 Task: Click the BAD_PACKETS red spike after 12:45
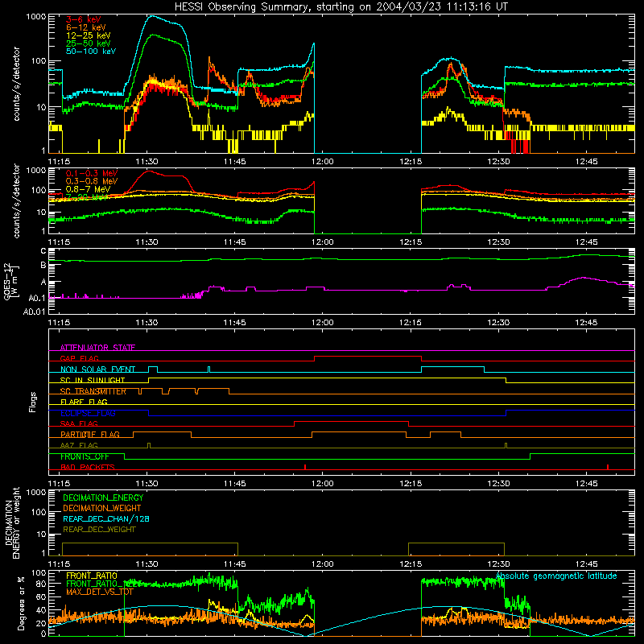608,467
